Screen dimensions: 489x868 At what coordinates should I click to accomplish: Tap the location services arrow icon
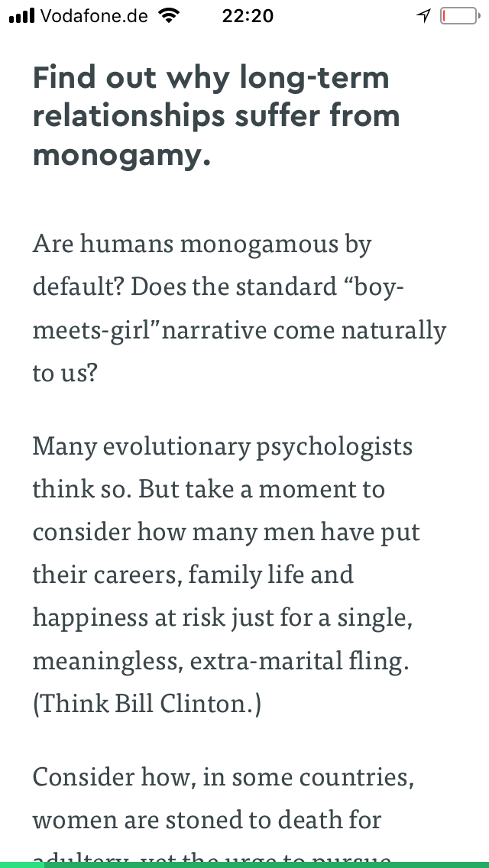tap(423, 16)
